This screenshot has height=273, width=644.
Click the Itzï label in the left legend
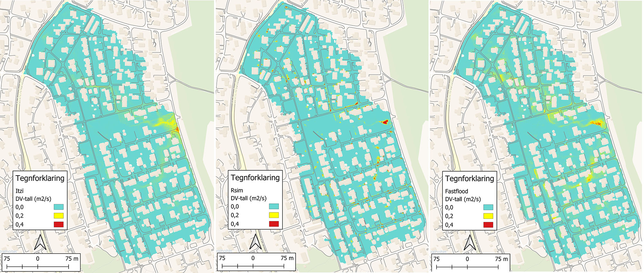point(20,191)
